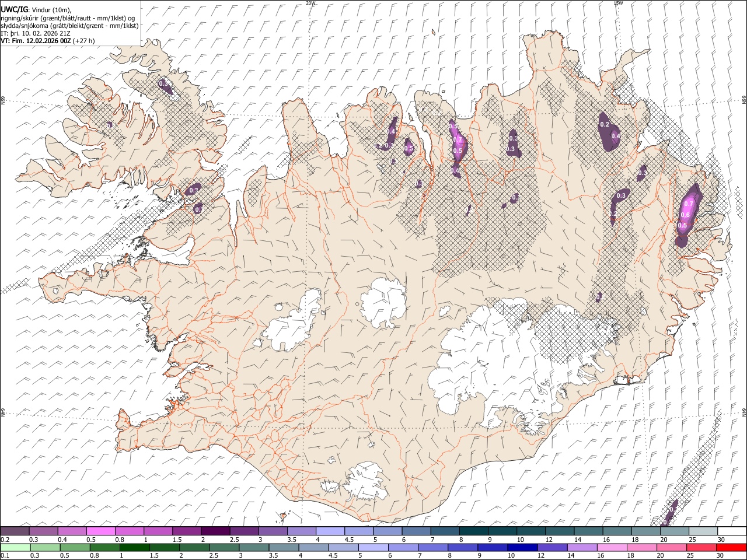The height and width of the screenshot is (560, 747).
Task: Pick the 1–1.5 darkest green swatch, lower legend
Action: [135, 547]
